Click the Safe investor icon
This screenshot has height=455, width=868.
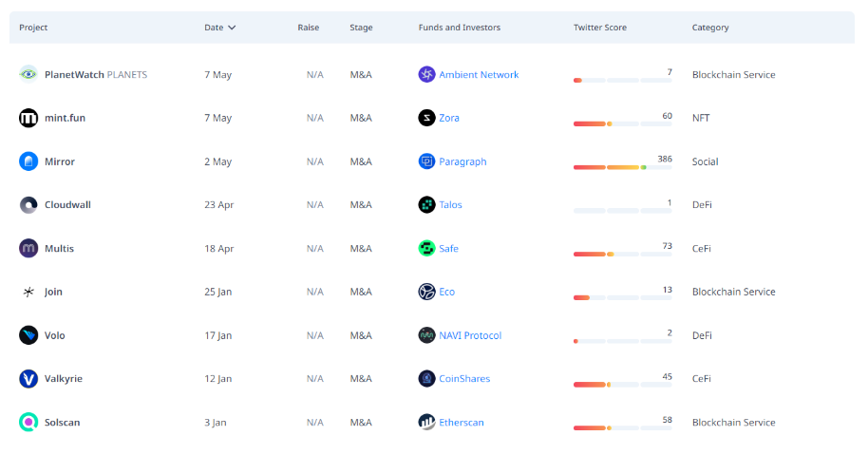(426, 249)
